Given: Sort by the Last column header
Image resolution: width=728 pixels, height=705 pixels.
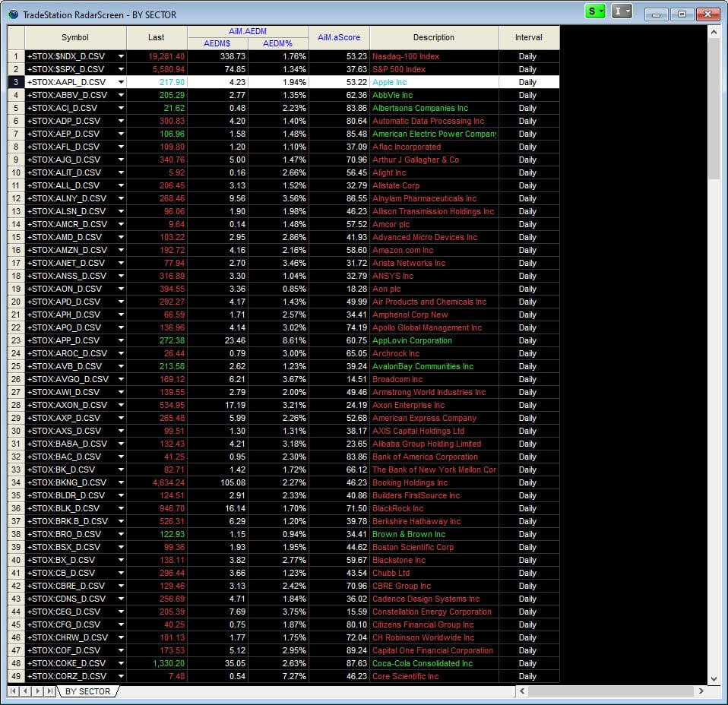Looking at the screenshot, I should tap(157, 37).
